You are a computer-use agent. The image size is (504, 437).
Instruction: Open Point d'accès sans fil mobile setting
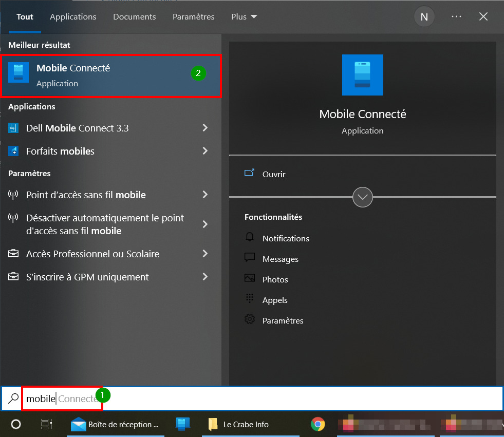point(108,195)
